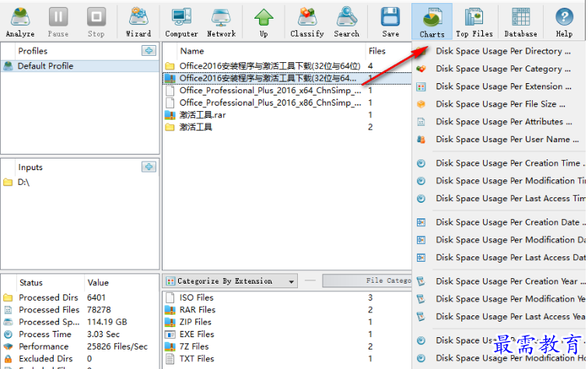This screenshot has height=369, width=588.
Task: Click the Analyze toolbar icon
Action: coord(20,22)
